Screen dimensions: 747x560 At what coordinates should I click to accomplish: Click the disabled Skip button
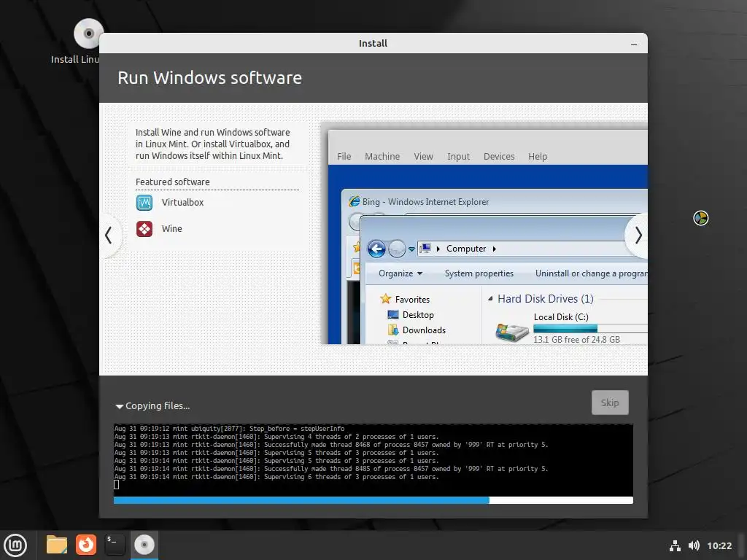point(610,402)
